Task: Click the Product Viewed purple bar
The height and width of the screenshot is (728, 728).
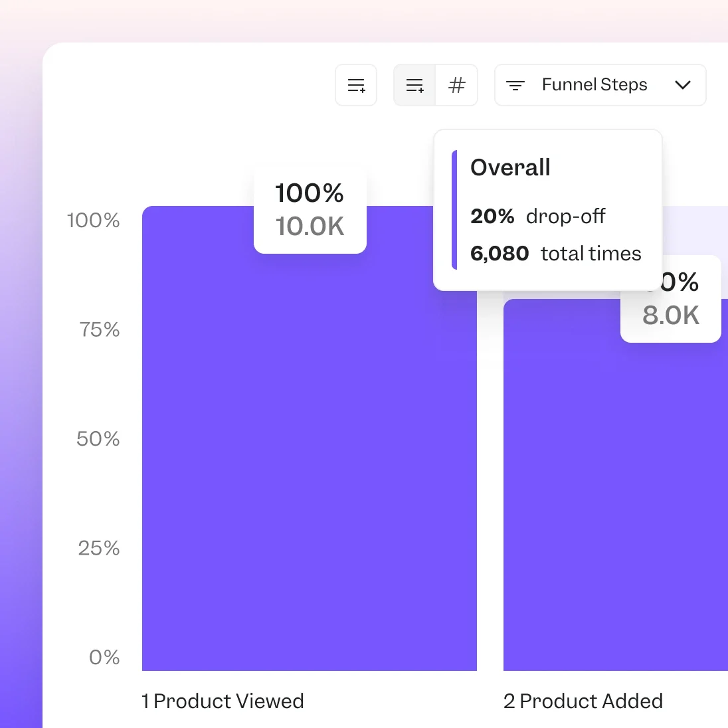Action: 310,438
